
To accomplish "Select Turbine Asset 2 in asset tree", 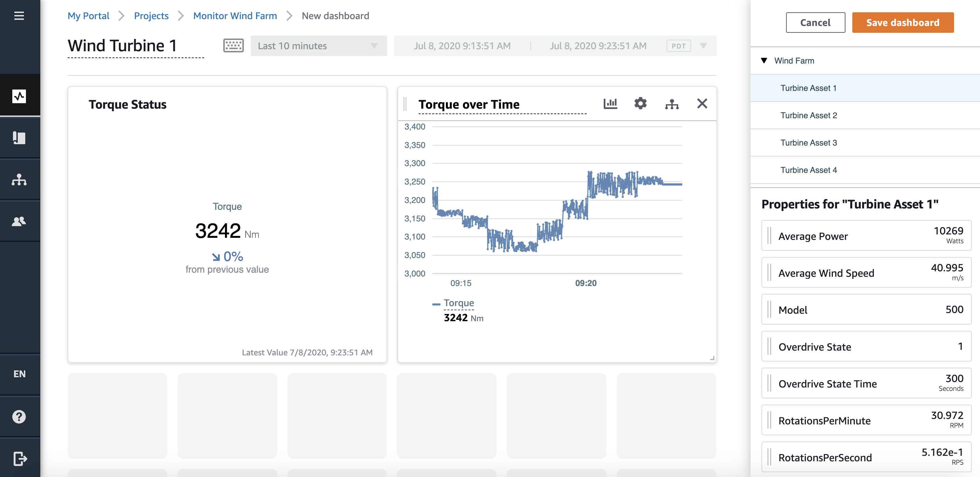I will pyautogui.click(x=809, y=115).
